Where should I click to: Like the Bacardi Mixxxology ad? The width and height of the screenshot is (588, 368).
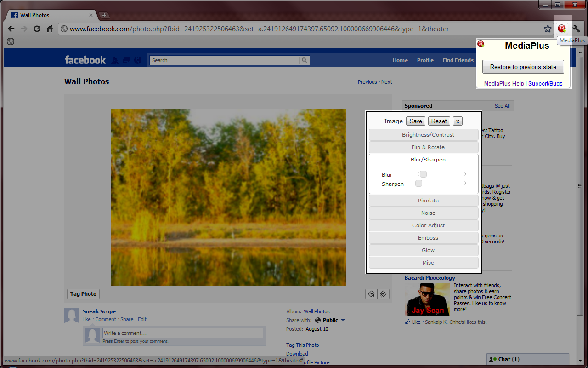point(416,322)
